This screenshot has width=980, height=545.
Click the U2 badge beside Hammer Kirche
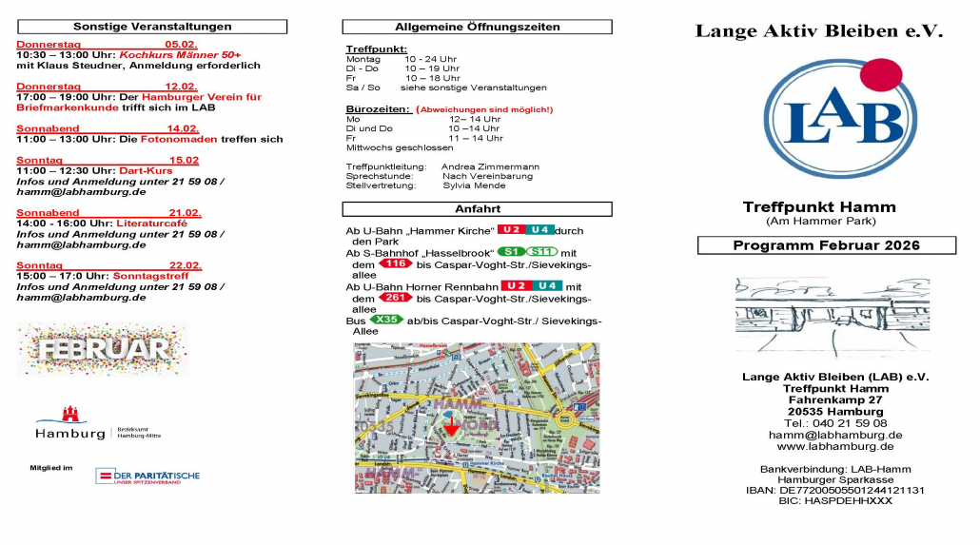point(512,230)
